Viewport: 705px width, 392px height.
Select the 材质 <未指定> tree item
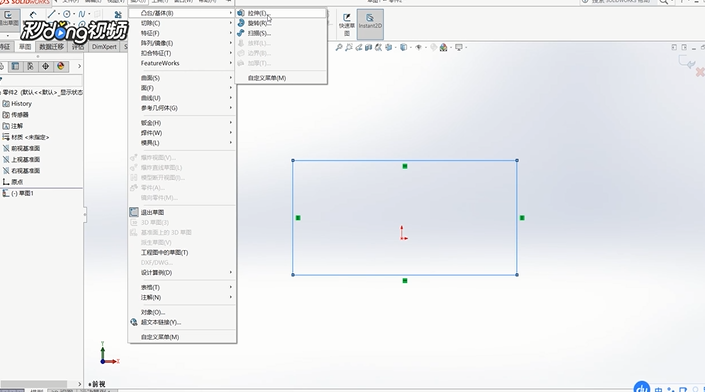[26, 137]
